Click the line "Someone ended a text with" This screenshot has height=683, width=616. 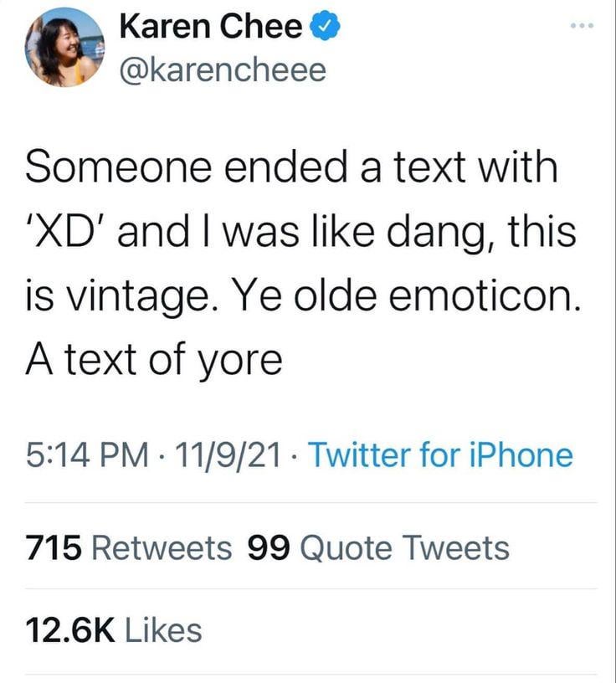[290, 167]
